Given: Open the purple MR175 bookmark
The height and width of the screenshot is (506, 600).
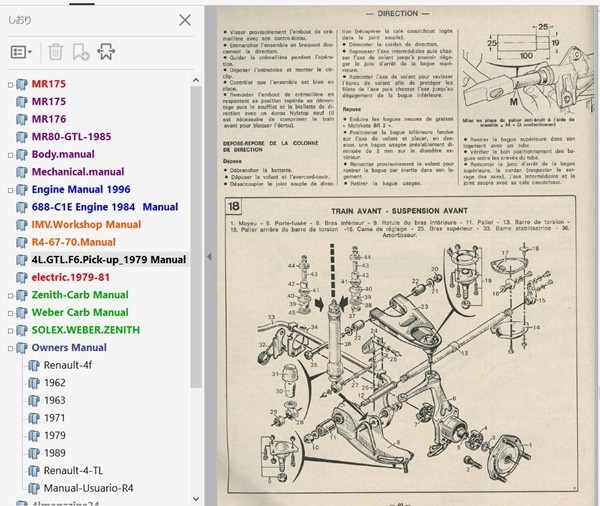Looking at the screenshot, I should [49, 101].
